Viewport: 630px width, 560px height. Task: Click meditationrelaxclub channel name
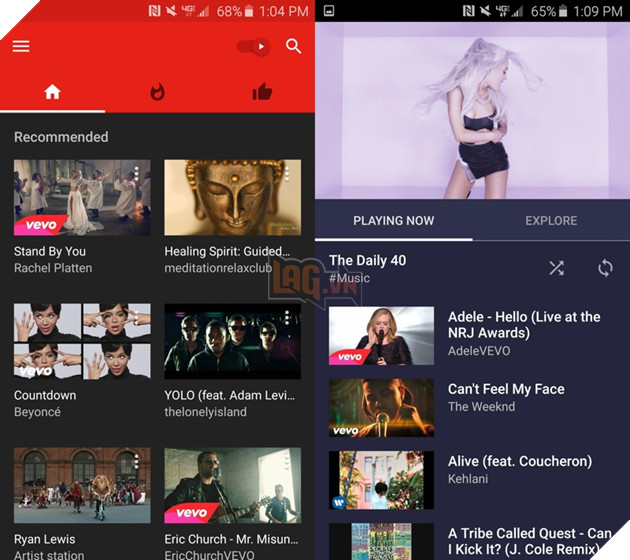[218, 268]
